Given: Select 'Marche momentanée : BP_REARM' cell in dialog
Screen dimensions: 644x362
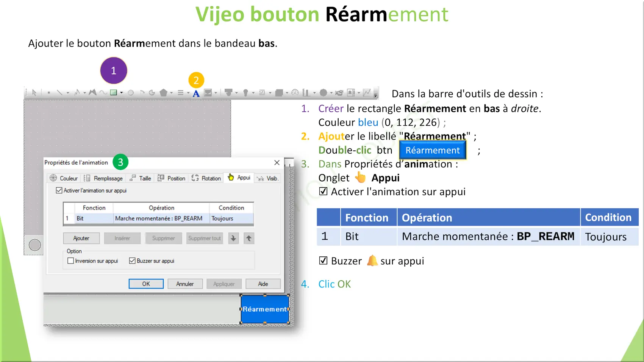Looking at the screenshot, I should (161, 218).
